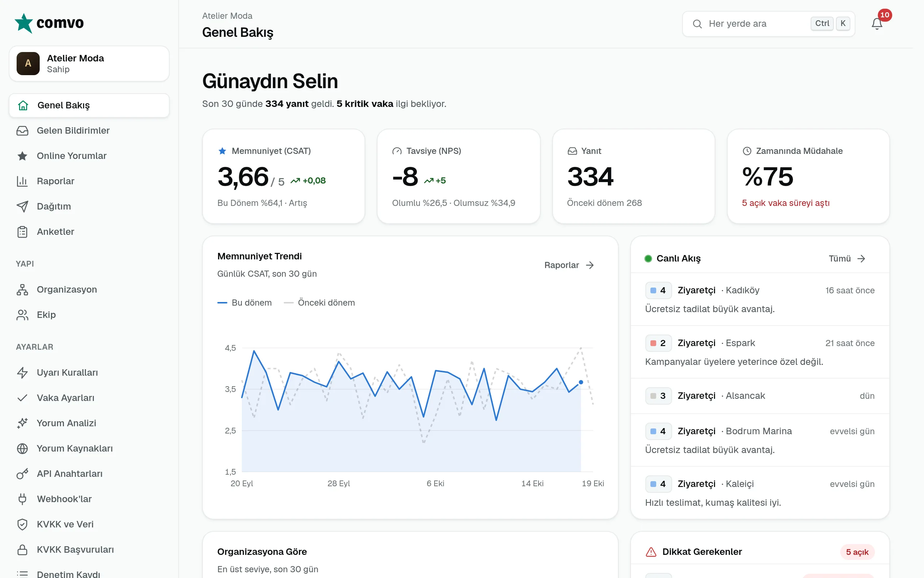924x578 pixels.
Task: Click the Webhook'lar plug icon
Action: (x=22, y=499)
